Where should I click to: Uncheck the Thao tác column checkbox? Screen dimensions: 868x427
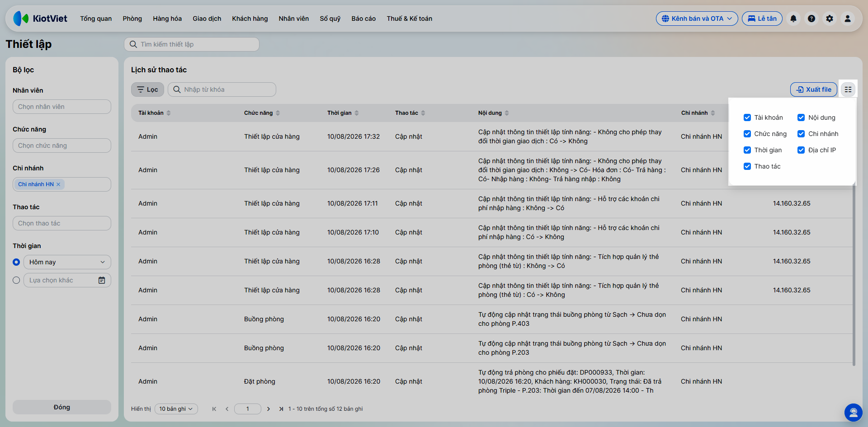[x=747, y=166]
